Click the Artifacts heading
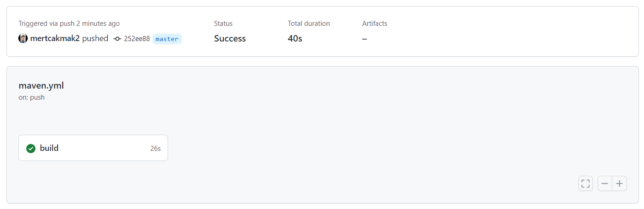This screenshot has height=209, width=644. point(375,24)
